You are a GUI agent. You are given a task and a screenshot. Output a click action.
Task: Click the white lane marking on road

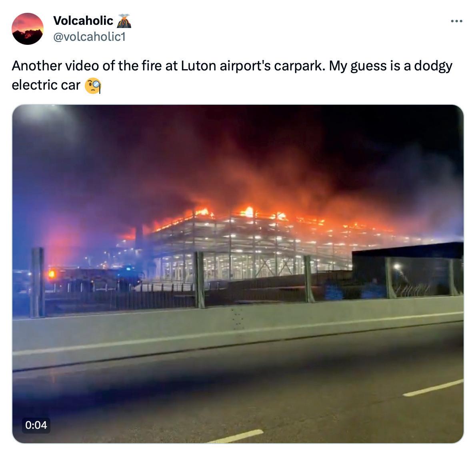(x=433, y=388)
